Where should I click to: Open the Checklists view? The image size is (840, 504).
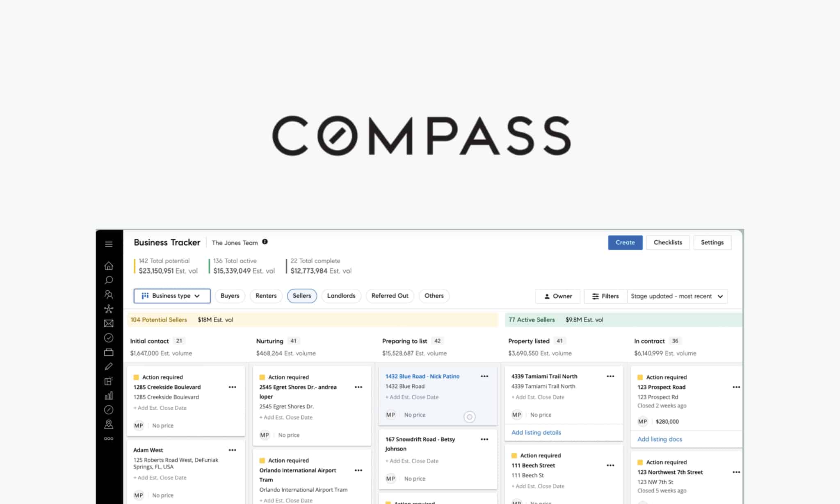click(x=668, y=242)
